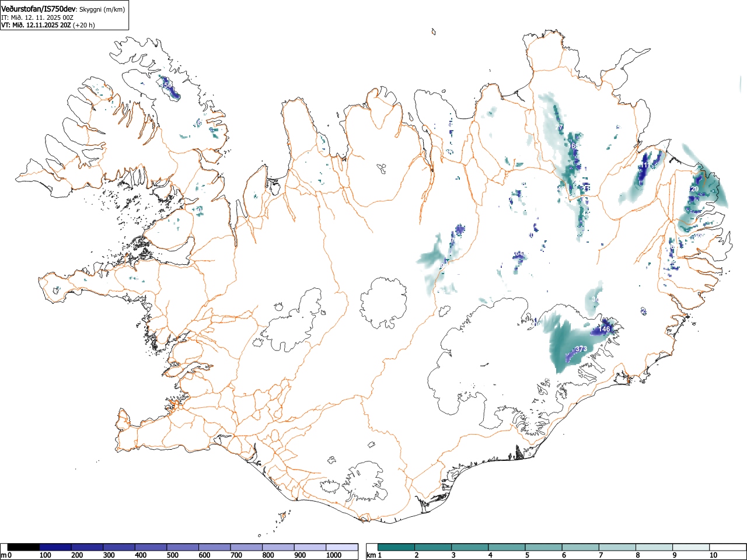Select the '10' tick label on the km scale

(x=713, y=555)
